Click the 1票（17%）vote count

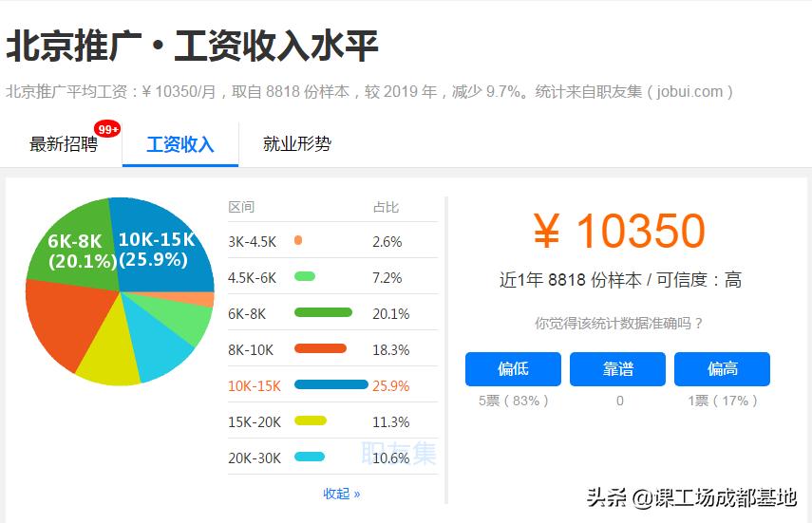pyautogui.click(x=723, y=401)
